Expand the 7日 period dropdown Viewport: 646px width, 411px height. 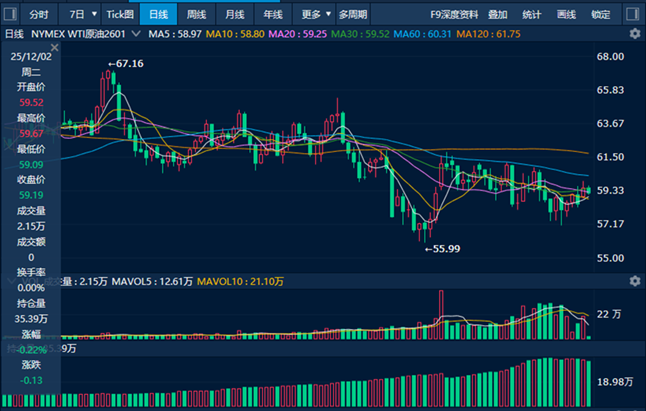[x=83, y=15]
